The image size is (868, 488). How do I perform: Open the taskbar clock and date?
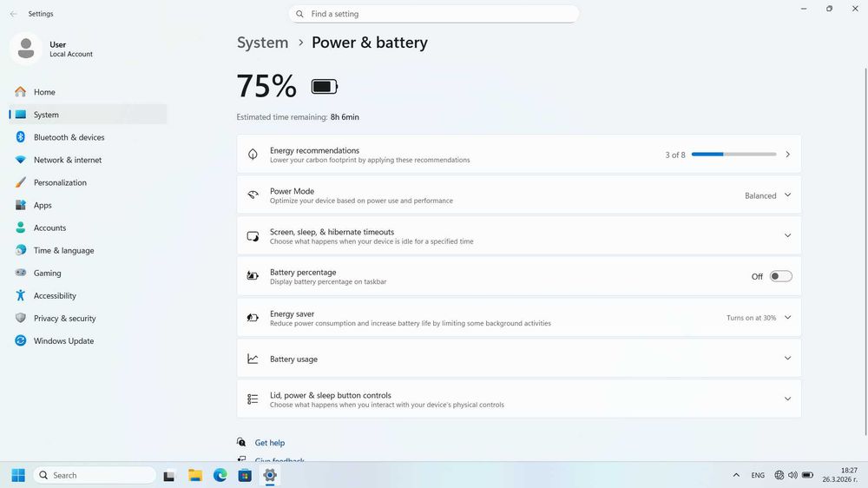pyautogui.click(x=839, y=475)
